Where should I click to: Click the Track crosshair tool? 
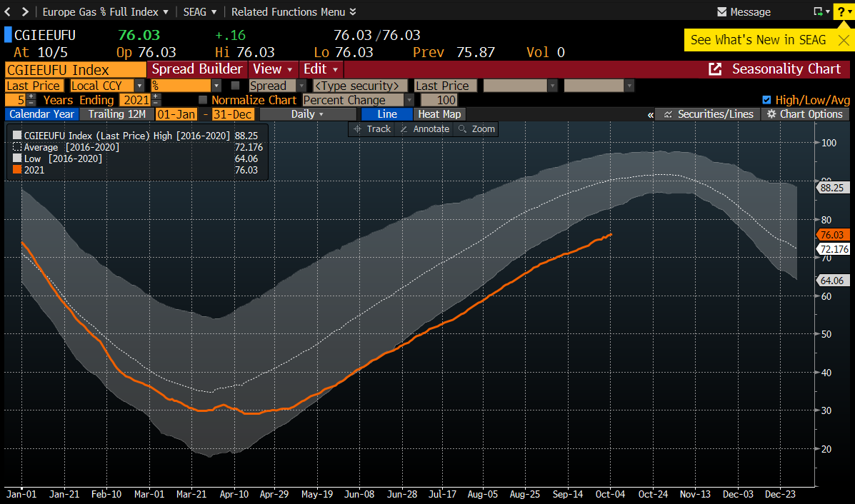[371, 129]
